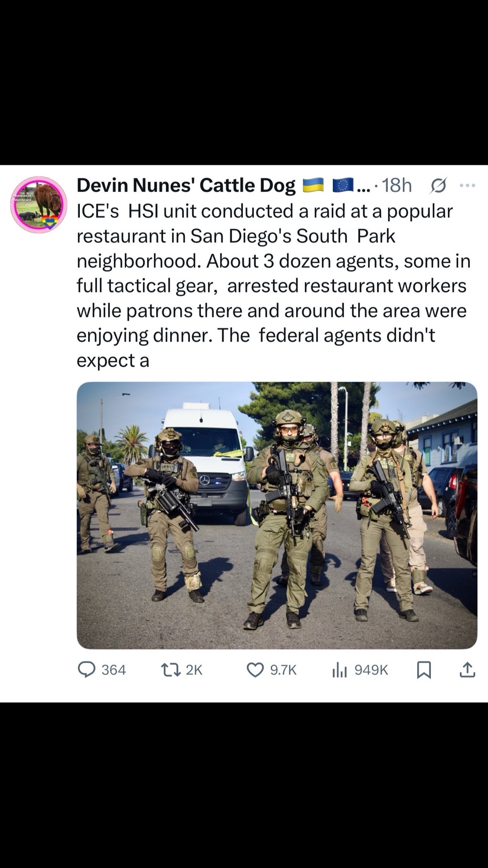Tap the 949K views count
The height and width of the screenshot is (868, 488).
[371, 670]
